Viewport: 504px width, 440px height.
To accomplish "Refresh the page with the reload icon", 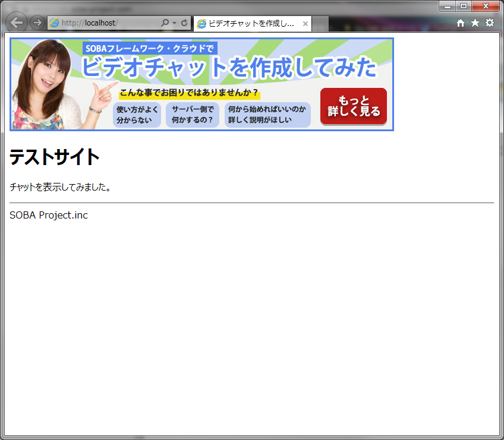I will coord(184,23).
